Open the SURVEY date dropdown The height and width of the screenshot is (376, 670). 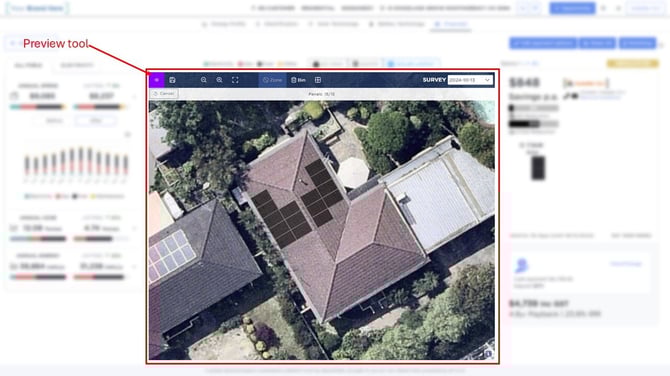point(470,80)
